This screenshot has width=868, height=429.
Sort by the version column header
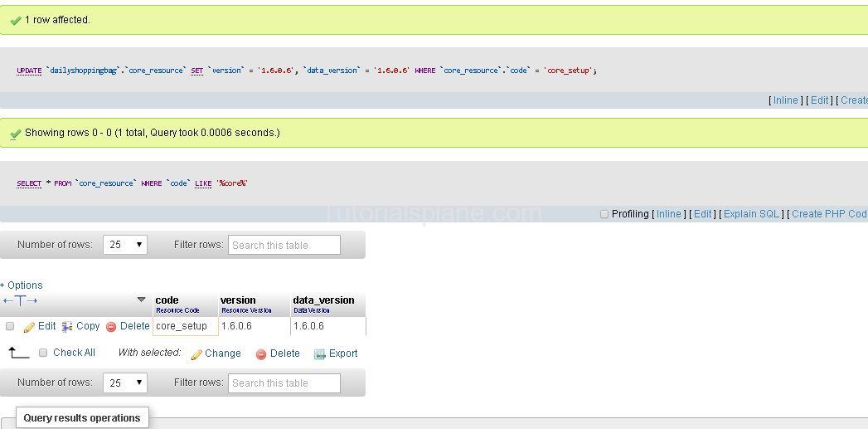pos(238,300)
